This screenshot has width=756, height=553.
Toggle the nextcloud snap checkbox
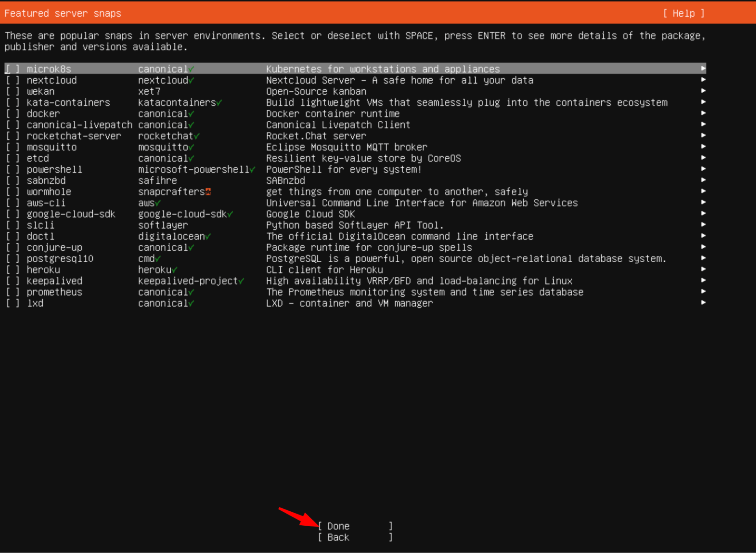12,80
